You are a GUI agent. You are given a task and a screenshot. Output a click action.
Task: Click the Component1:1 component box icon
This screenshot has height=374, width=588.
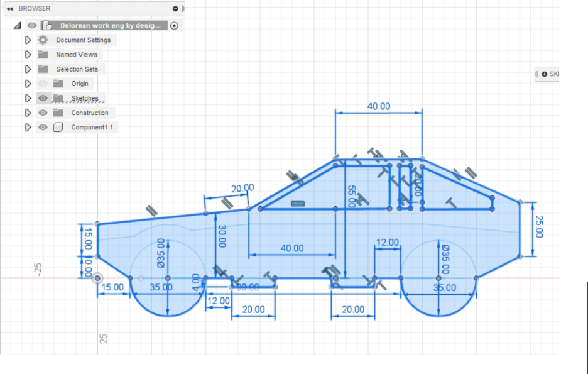[x=58, y=127]
